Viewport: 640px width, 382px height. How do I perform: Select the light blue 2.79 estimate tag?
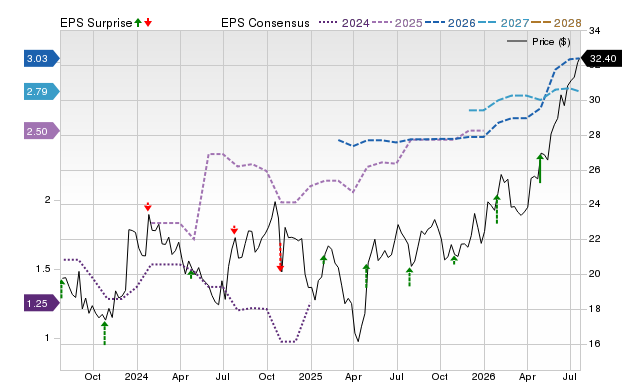pyautogui.click(x=42, y=91)
